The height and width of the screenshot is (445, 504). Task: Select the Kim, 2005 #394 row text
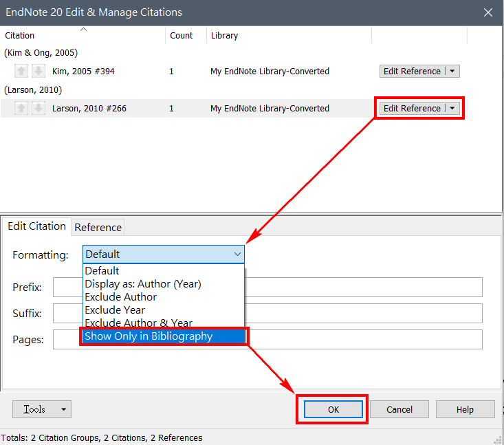click(x=83, y=72)
